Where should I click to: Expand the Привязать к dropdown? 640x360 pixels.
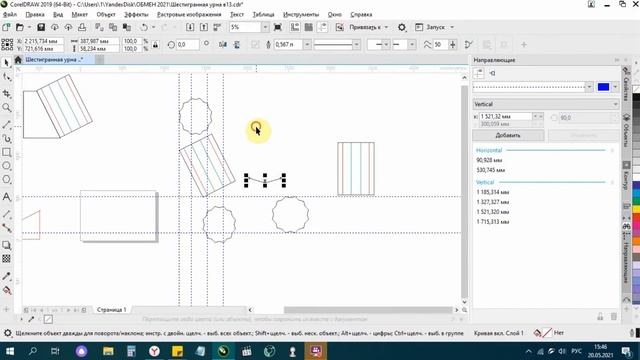386,27
